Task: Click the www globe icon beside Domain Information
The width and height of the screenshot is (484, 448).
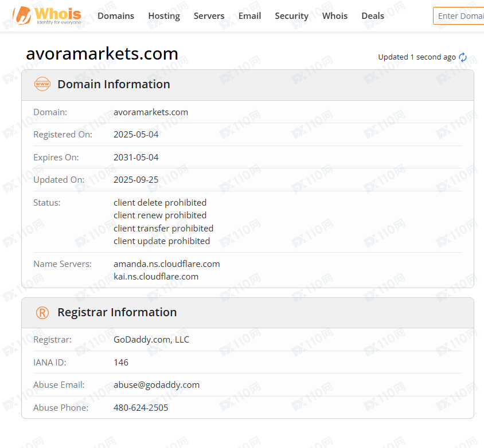Action: [x=42, y=84]
